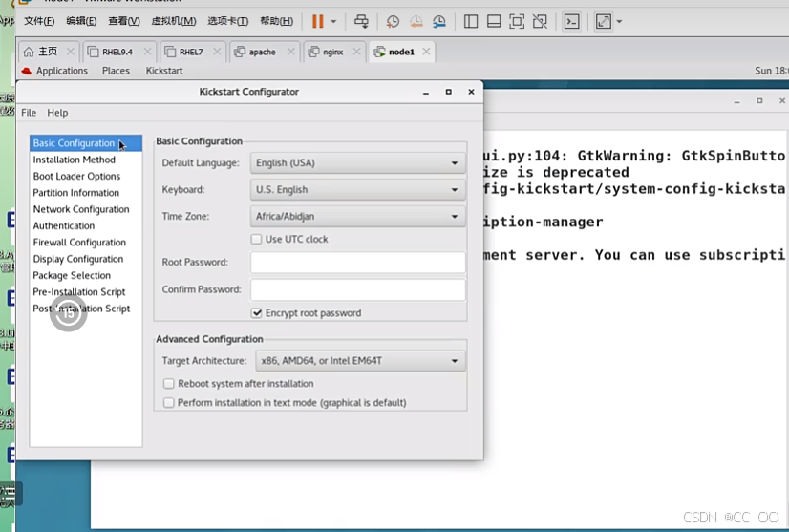
Task: Click the Root Password input field
Action: pos(358,263)
